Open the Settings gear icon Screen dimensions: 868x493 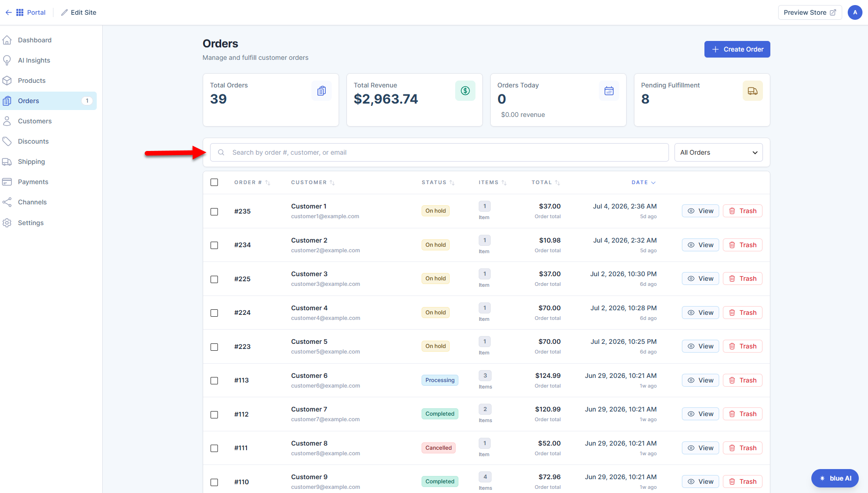(x=7, y=223)
